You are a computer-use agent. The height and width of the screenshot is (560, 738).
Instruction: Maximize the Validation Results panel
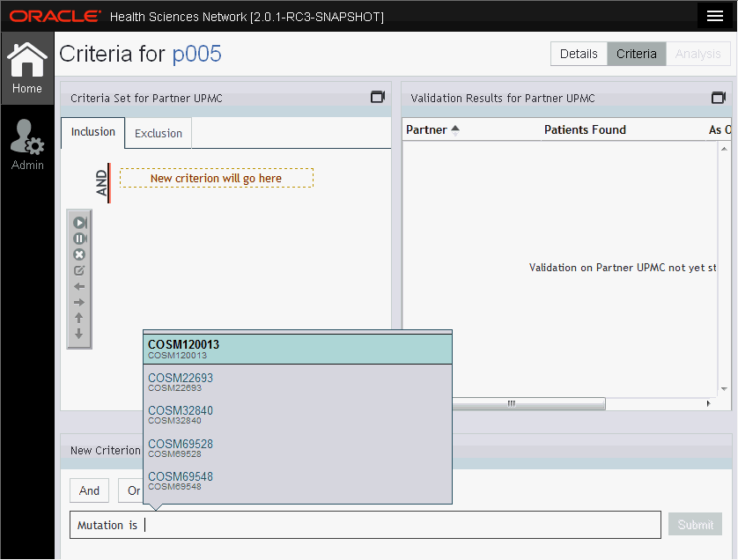pos(719,98)
